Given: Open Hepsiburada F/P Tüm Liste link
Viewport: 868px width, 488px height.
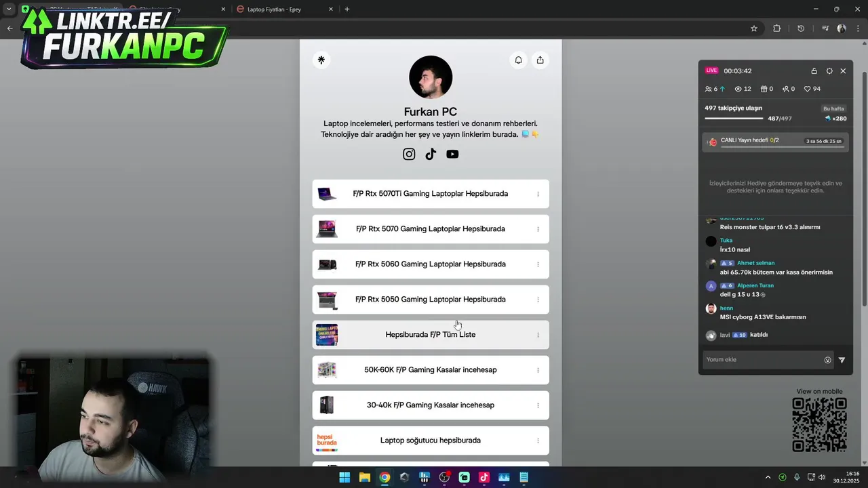Looking at the screenshot, I should [431, 335].
